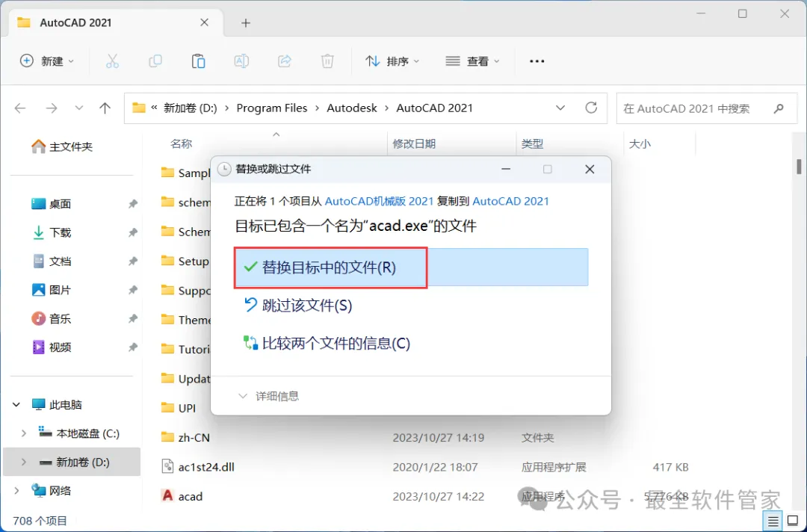The width and height of the screenshot is (807, 532).
Task: Click the New (新建) button
Action: click(47, 61)
